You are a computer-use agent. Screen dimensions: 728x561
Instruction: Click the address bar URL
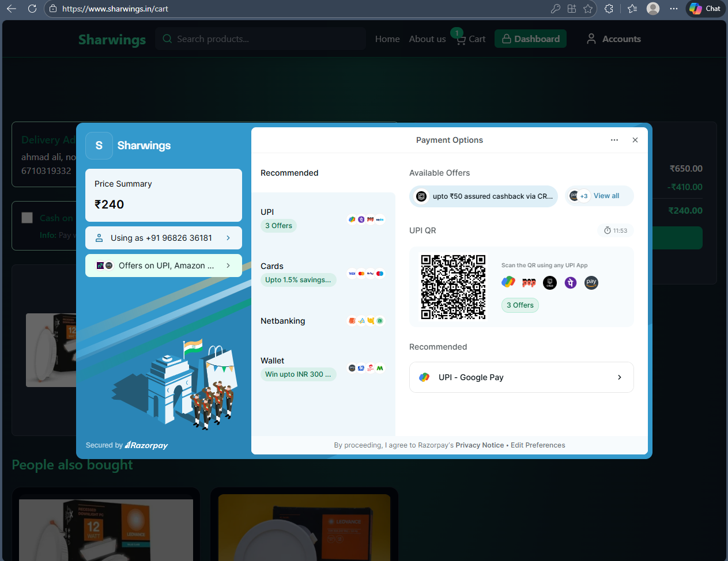click(x=115, y=9)
